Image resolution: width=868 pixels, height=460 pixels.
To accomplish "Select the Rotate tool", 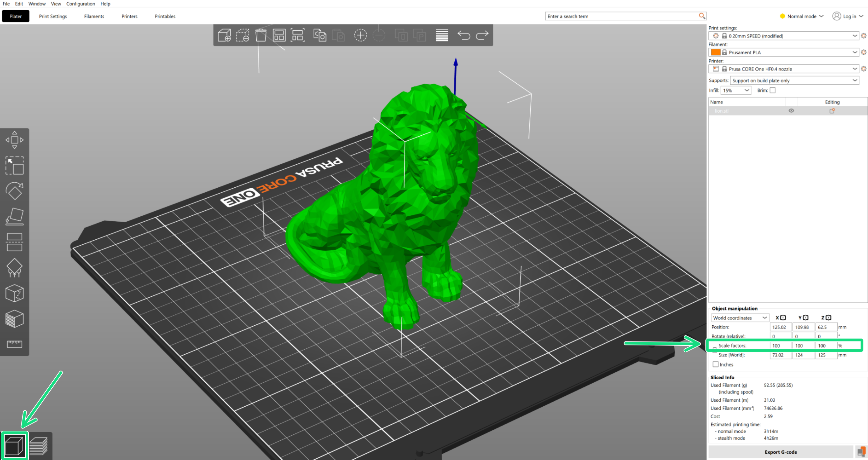I will (x=14, y=191).
